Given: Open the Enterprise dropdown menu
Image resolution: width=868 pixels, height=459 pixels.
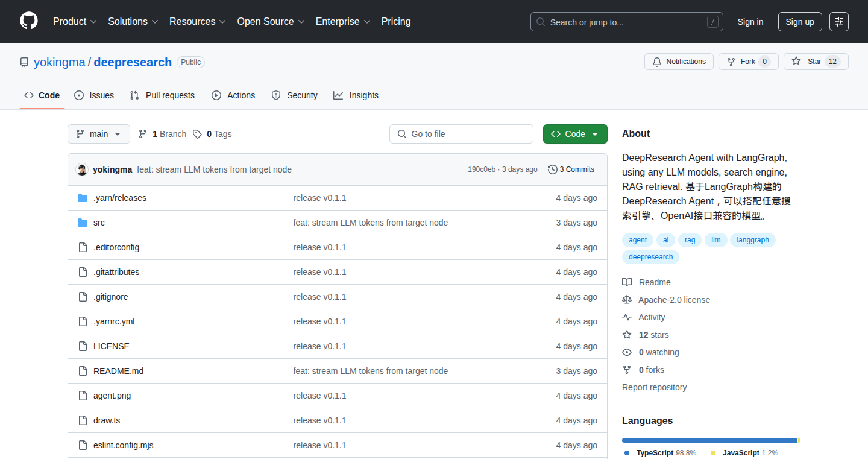Looking at the screenshot, I should [x=343, y=22].
